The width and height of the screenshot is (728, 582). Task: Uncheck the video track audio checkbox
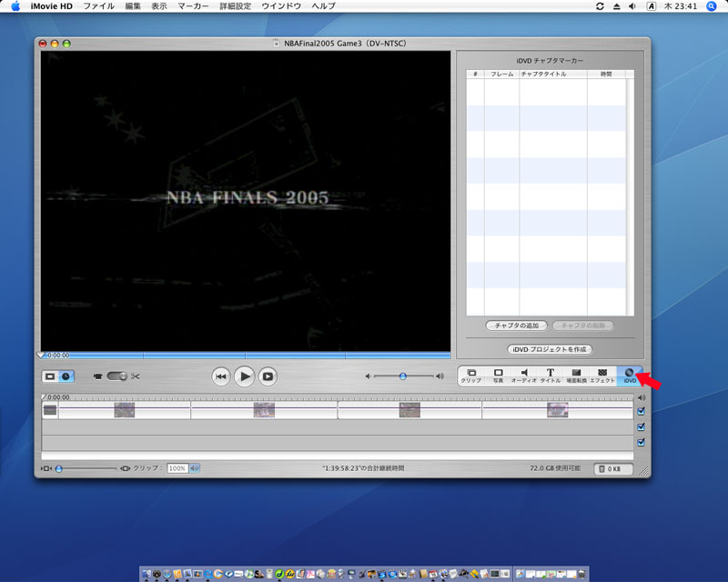click(x=642, y=411)
